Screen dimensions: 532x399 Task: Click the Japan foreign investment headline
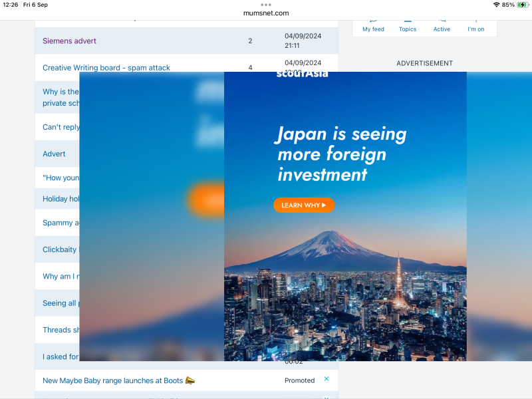pos(341,154)
